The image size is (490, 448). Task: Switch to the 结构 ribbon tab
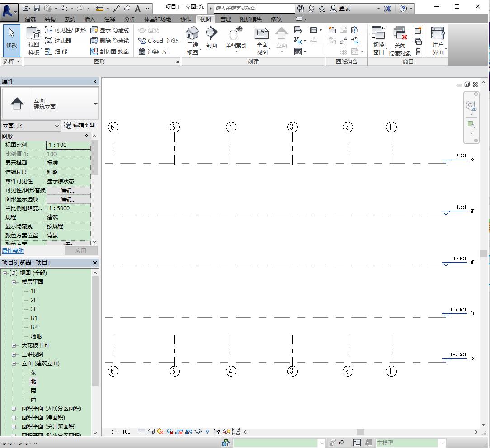pos(50,19)
